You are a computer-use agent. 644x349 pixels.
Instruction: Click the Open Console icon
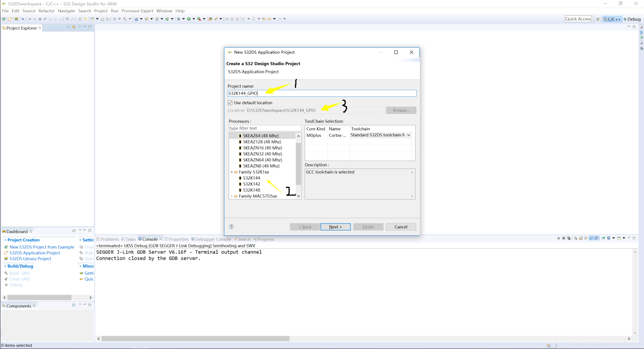(619, 238)
